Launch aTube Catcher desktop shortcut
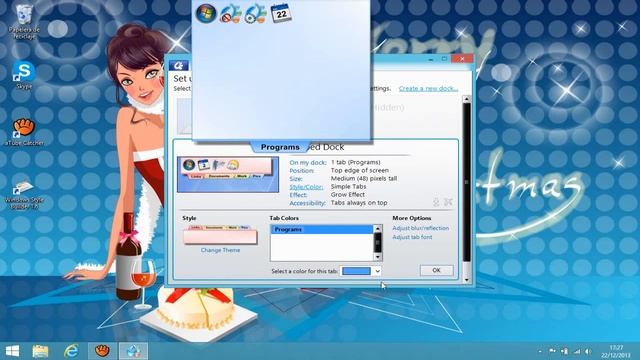 click(x=24, y=132)
